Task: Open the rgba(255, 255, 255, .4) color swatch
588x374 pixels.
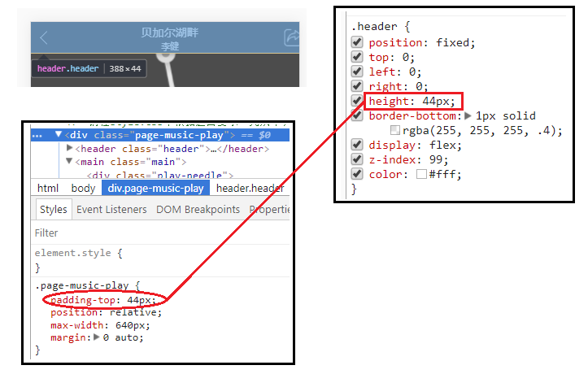Action: pyautogui.click(x=395, y=131)
